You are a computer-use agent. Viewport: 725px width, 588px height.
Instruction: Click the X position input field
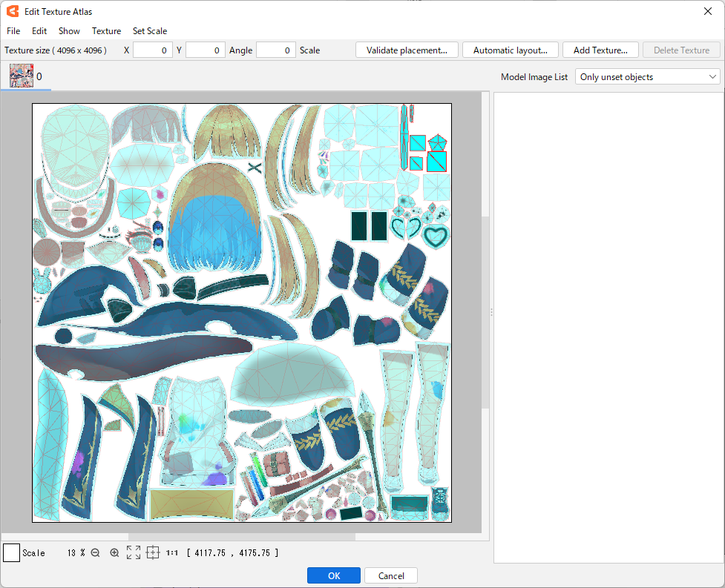pos(153,50)
